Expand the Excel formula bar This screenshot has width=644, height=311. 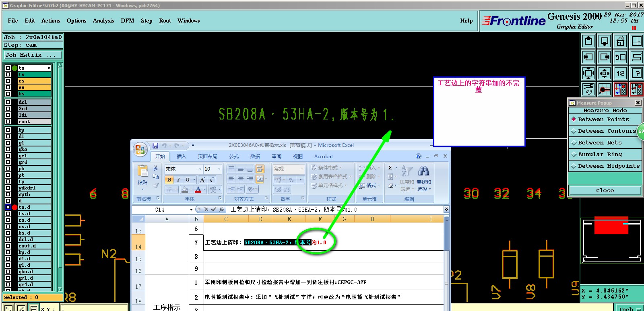tap(446, 209)
